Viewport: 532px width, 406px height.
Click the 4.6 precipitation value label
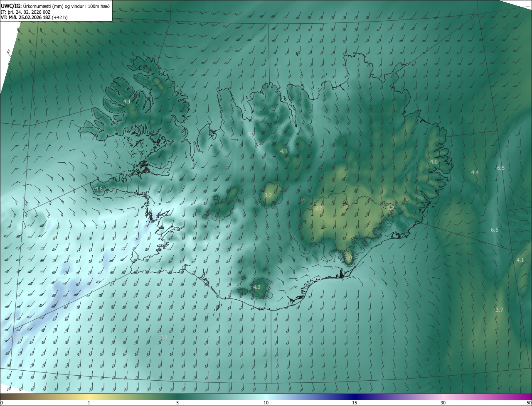(99, 188)
